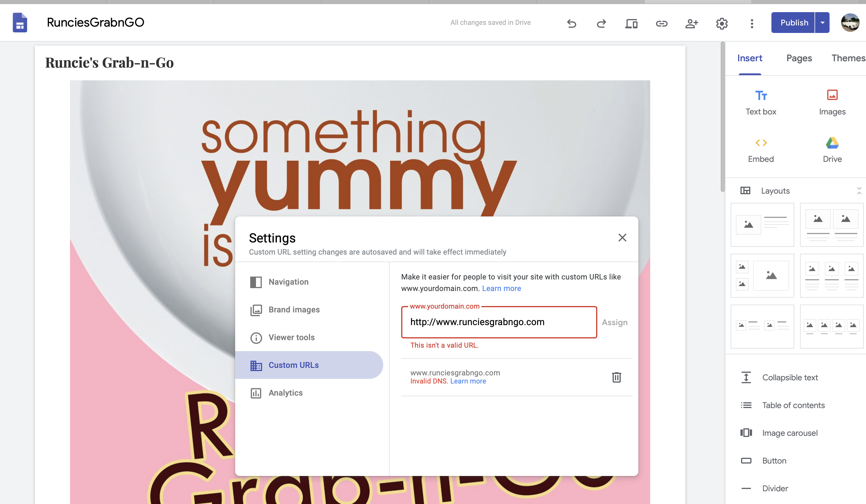This screenshot has width=866, height=504.
Task: Delete the www.runciesgrabngo.com entry
Action: pos(616,377)
